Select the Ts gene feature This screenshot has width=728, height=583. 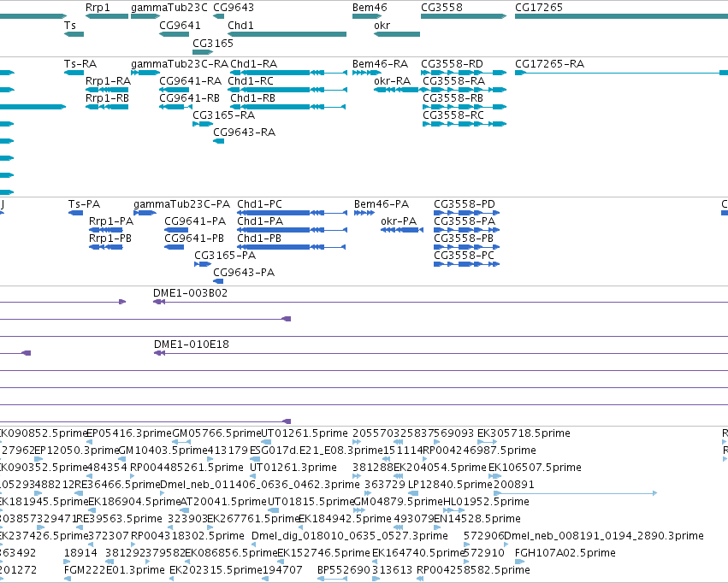click(x=74, y=34)
